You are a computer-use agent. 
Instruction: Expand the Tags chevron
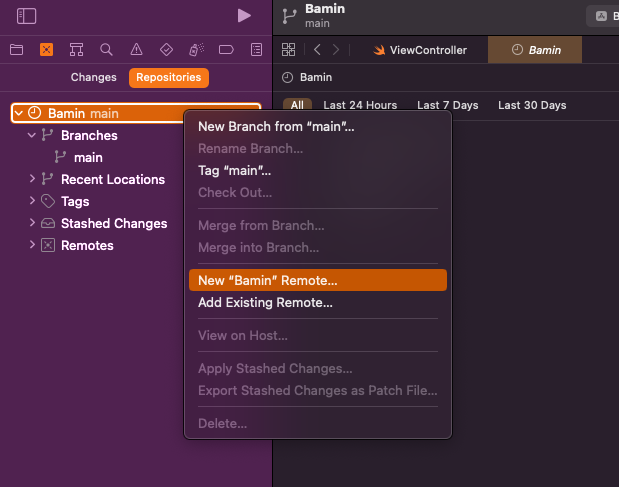click(x=32, y=201)
